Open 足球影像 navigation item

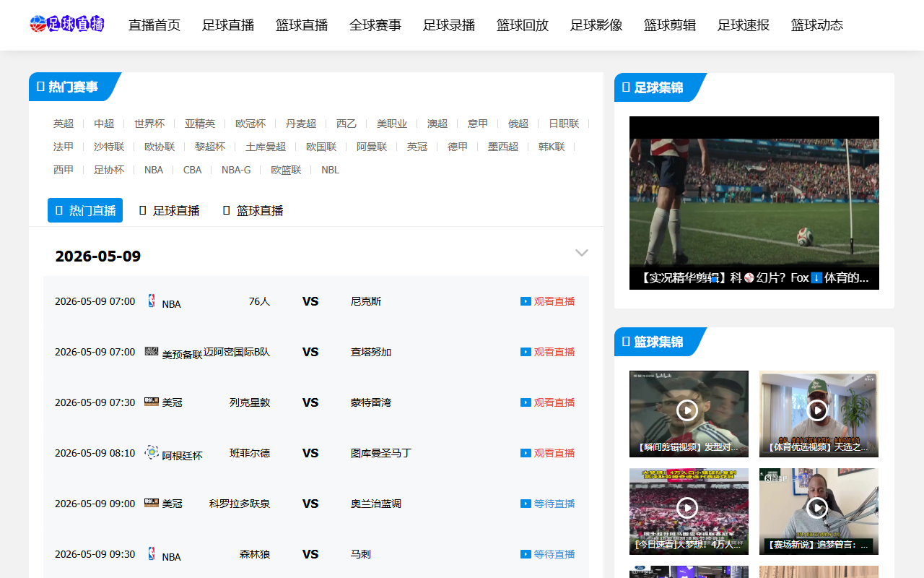click(596, 25)
